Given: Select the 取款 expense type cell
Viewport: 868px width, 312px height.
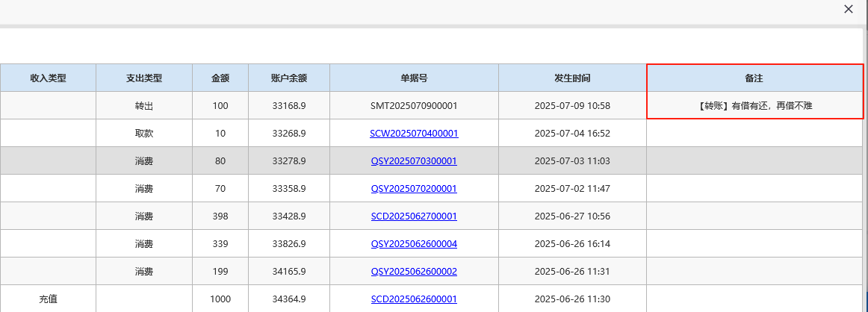Looking at the screenshot, I should pyautogui.click(x=144, y=134).
